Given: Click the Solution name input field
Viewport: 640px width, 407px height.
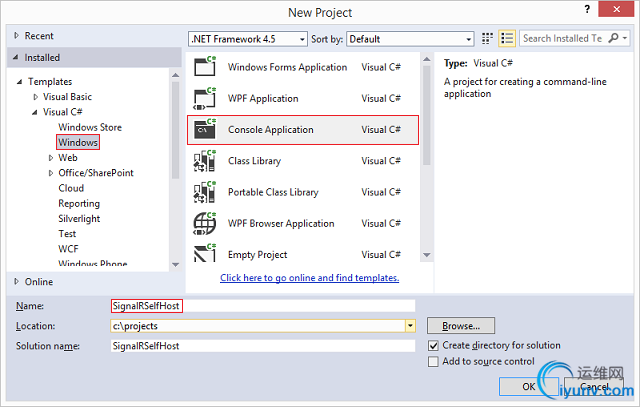Looking at the screenshot, I should point(263,346).
